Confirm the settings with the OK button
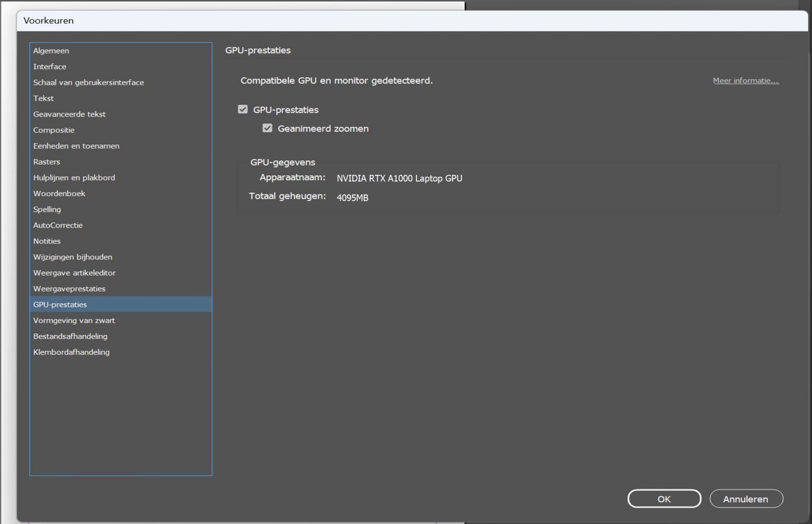This screenshot has width=812, height=524. pos(664,499)
